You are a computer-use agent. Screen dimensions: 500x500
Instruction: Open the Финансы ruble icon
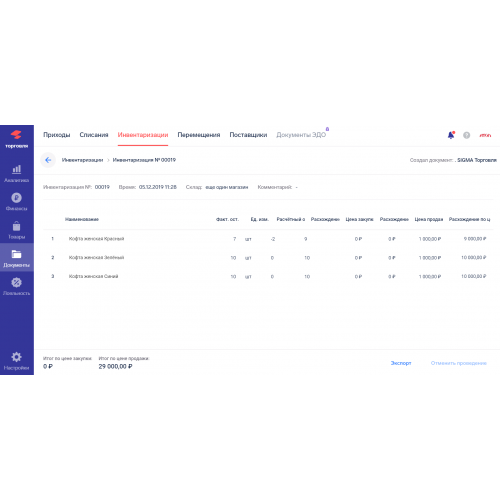pyautogui.click(x=16, y=198)
